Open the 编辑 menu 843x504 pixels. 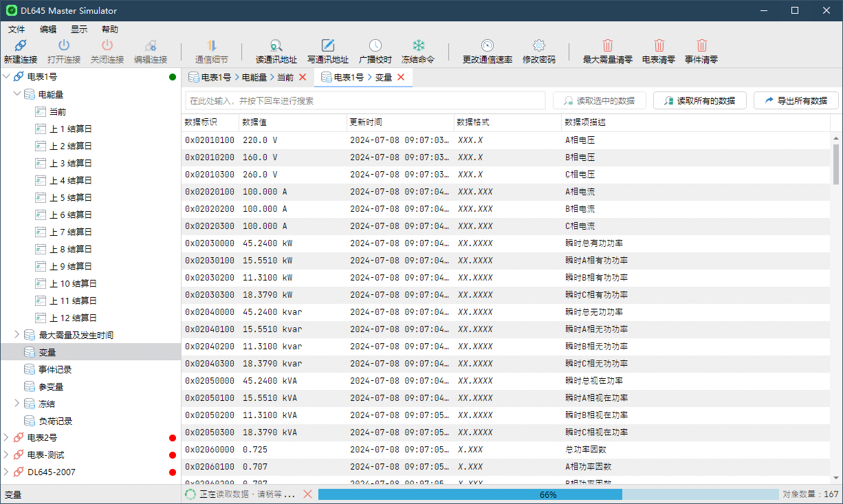tap(48, 30)
